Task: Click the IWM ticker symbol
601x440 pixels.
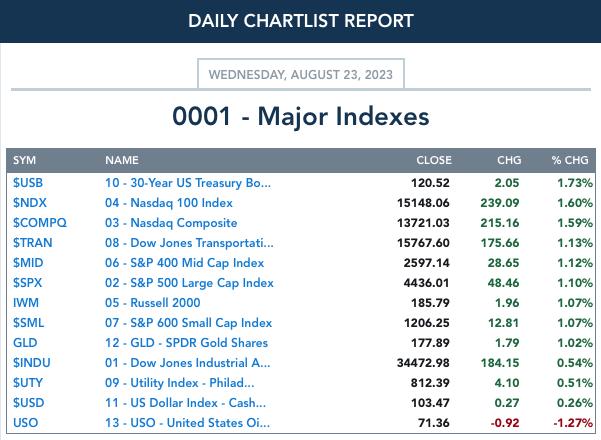Action: tap(26, 303)
